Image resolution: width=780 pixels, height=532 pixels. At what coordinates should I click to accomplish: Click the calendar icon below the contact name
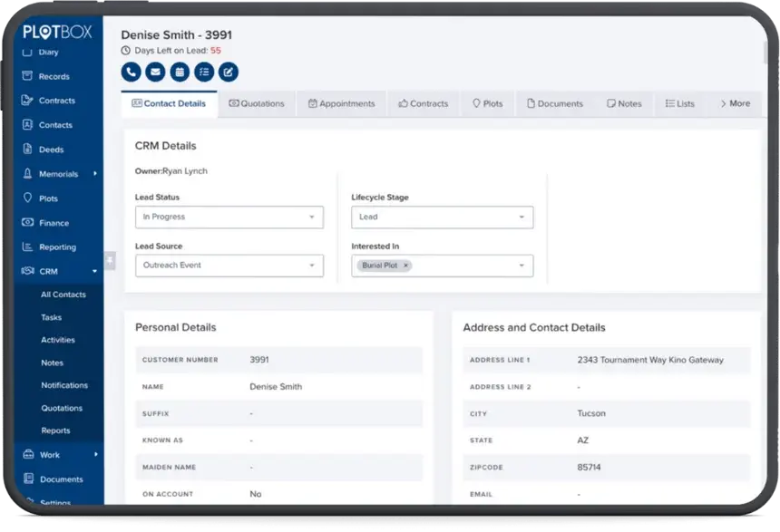pos(180,72)
